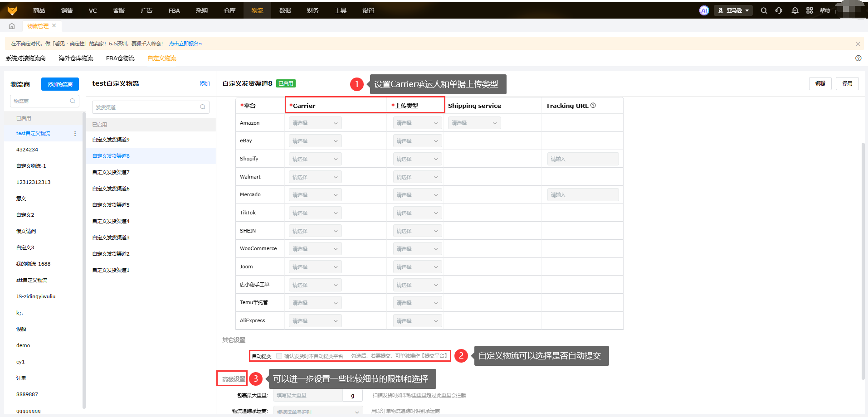Focus the 发货渠道 search field
This screenshot has width=868, height=417.
click(x=151, y=107)
